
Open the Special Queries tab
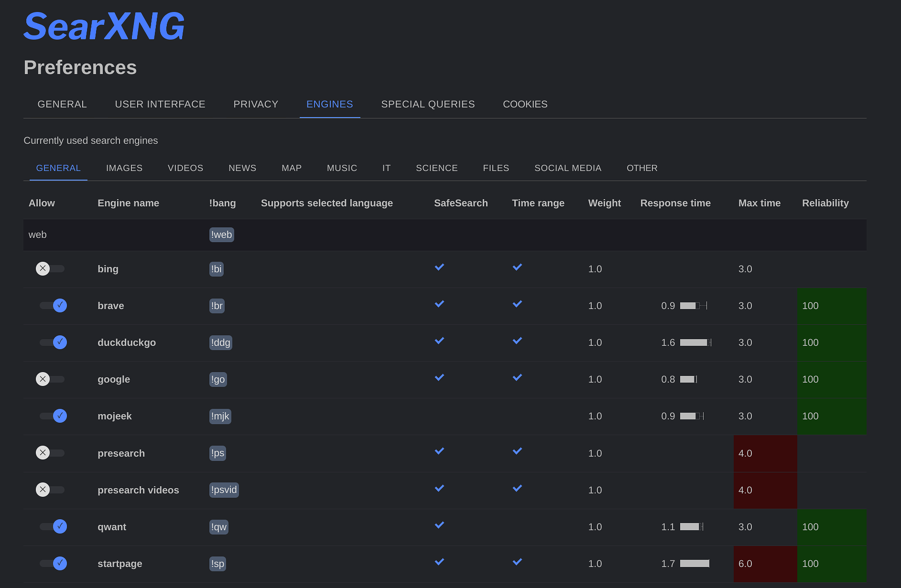(428, 104)
